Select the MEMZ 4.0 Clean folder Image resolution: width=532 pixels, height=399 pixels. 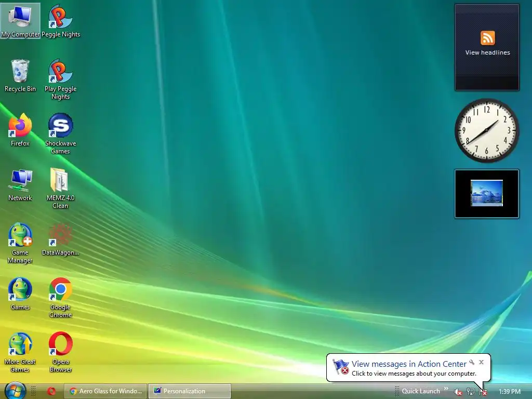(x=61, y=188)
